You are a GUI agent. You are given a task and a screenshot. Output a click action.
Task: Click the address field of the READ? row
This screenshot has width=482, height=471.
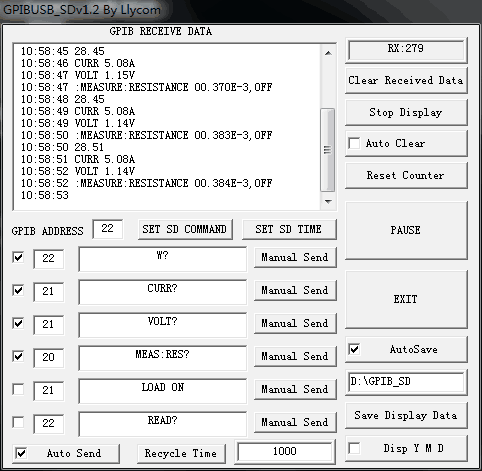coord(48,423)
